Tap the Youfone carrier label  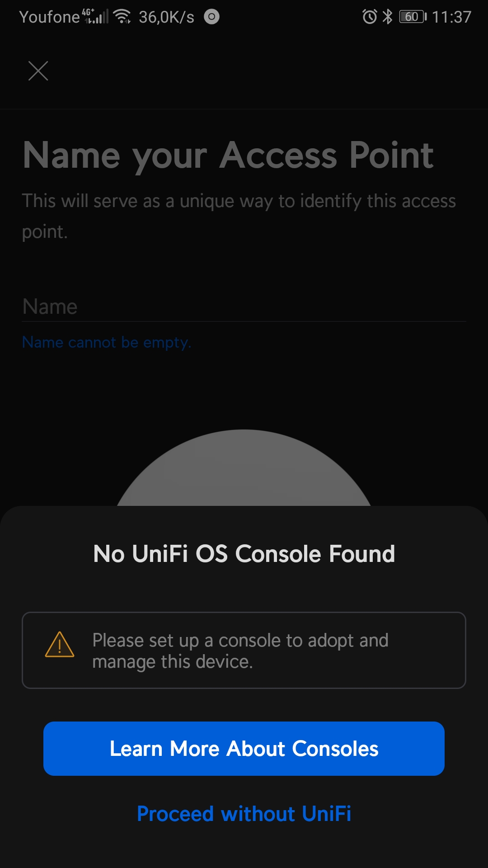[49, 17]
